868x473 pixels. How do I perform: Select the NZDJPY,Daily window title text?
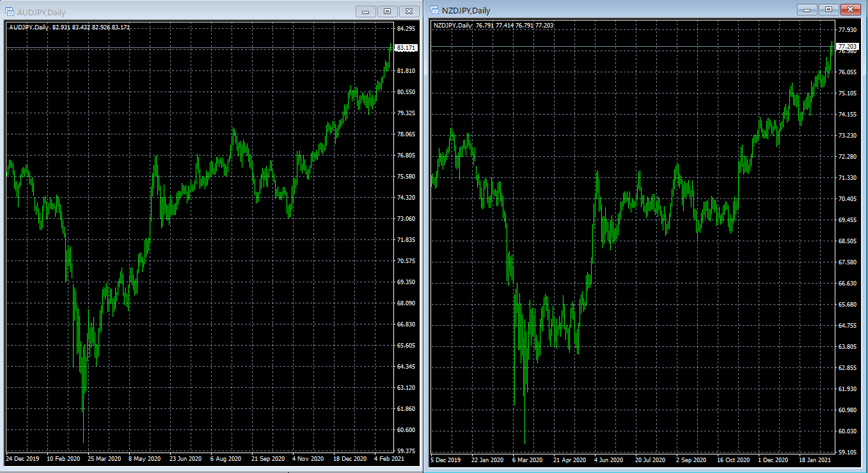466,10
